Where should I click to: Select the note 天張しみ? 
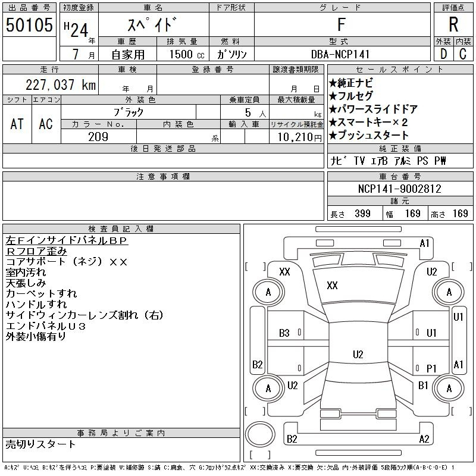pyautogui.click(x=26, y=283)
